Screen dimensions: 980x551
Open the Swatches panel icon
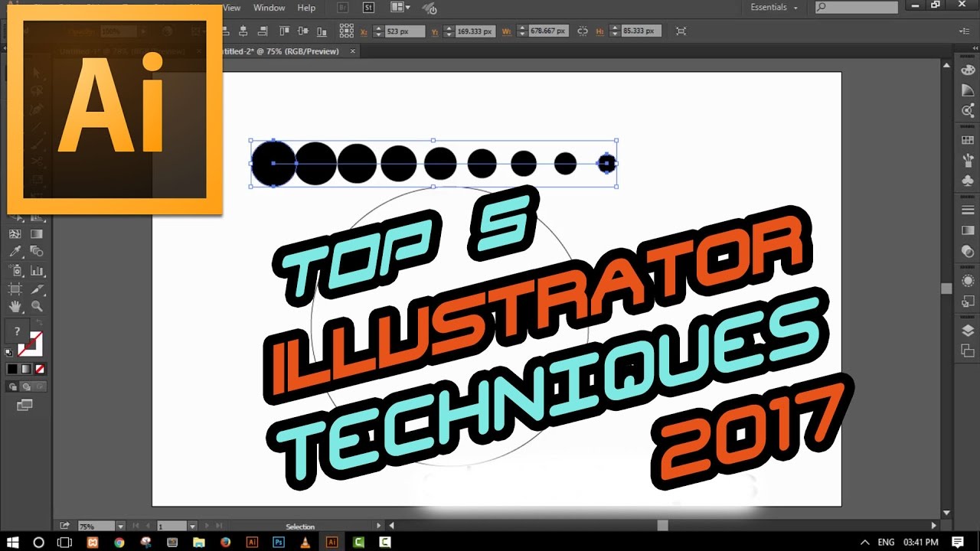pyautogui.click(x=968, y=140)
